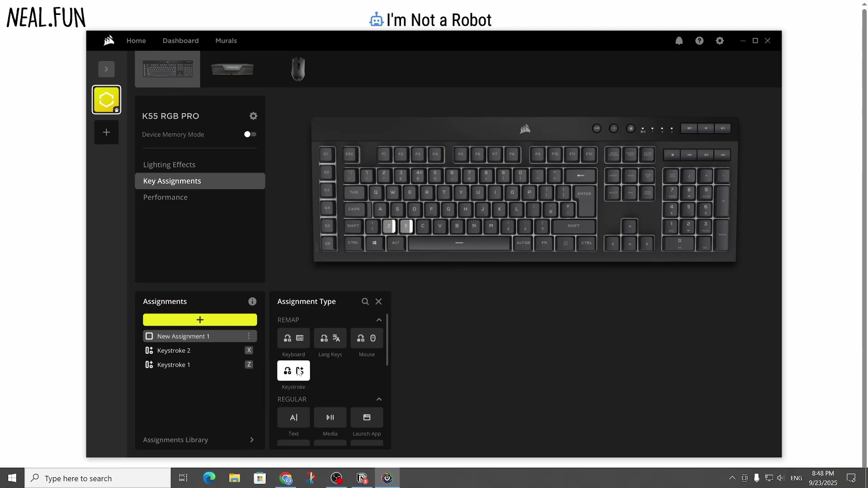Tick the New Assignment 1 checkbox icon

coord(149,336)
